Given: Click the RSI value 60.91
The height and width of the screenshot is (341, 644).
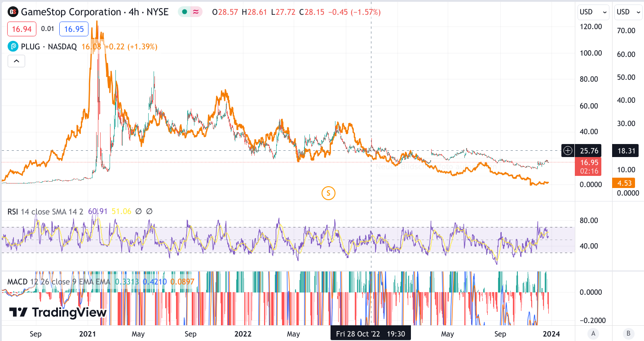Looking at the screenshot, I should 97,211.
